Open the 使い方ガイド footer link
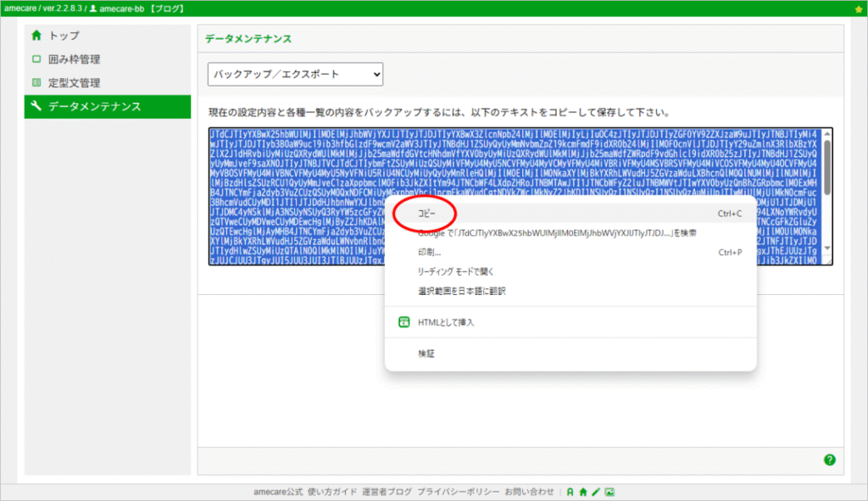 333,492
